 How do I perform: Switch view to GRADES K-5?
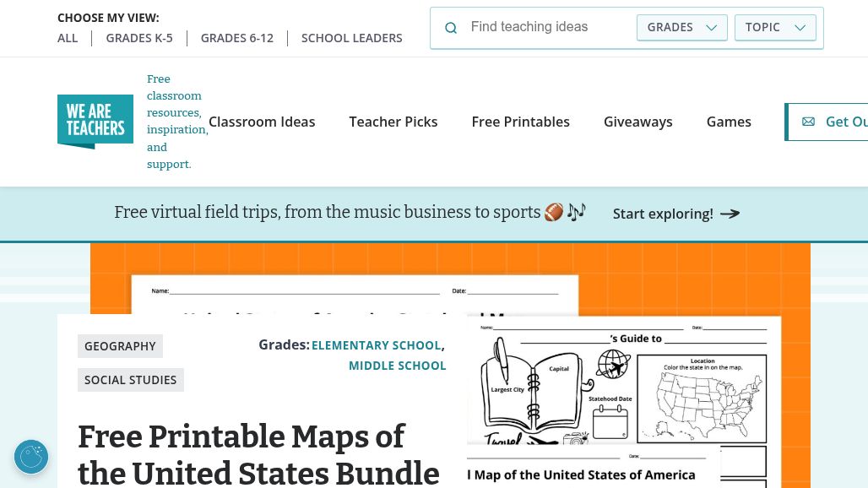139,38
